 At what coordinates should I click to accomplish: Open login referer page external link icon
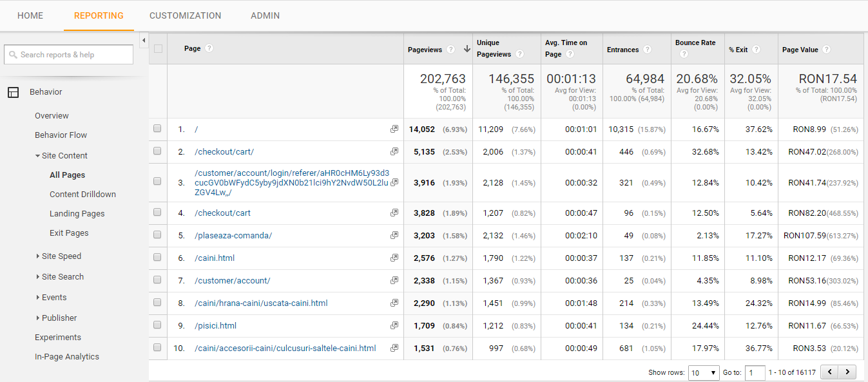click(x=394, y=183)
